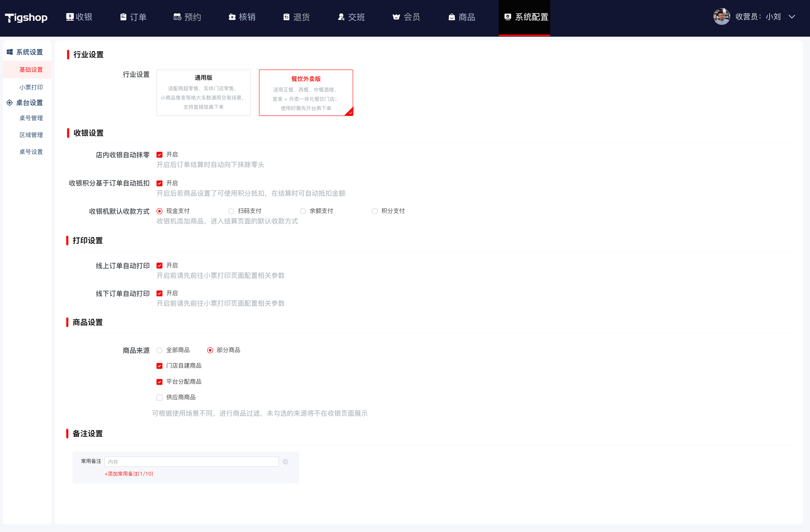Open the 退货 tab
The image size is (810, 532).
(x=296, y=17)
